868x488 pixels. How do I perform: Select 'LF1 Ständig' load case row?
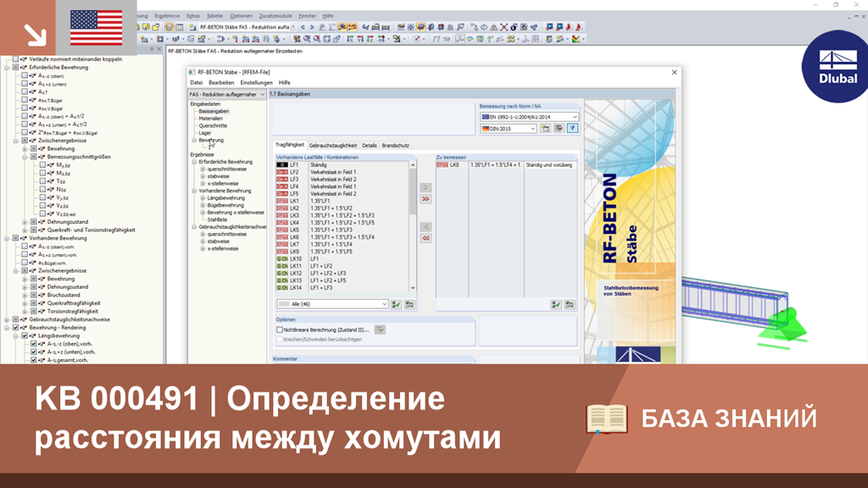click(342, 165)
